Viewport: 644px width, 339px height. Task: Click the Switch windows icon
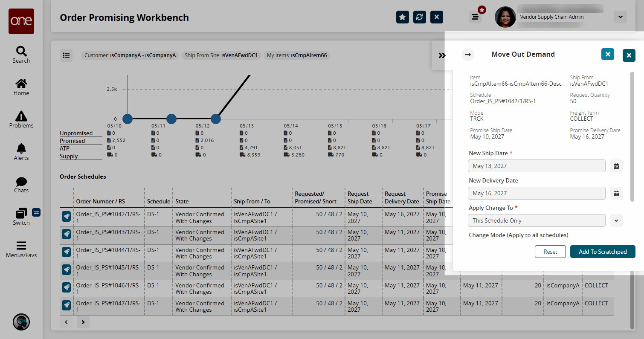coord(21,213)
